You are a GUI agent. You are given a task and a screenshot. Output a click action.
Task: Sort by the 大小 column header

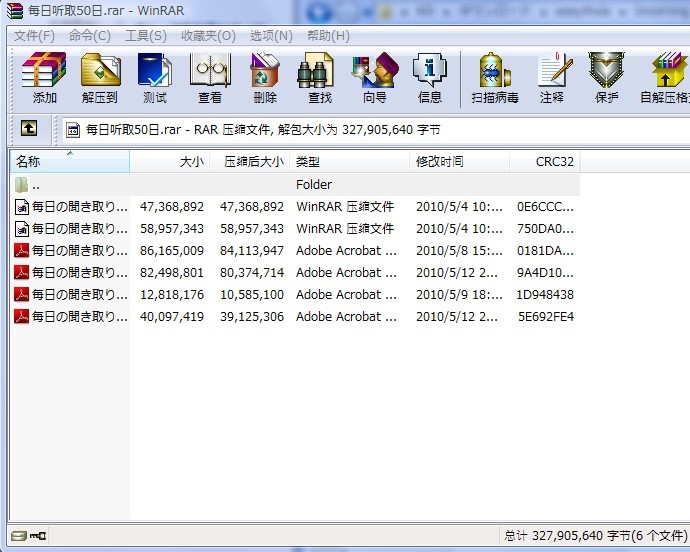169,162
